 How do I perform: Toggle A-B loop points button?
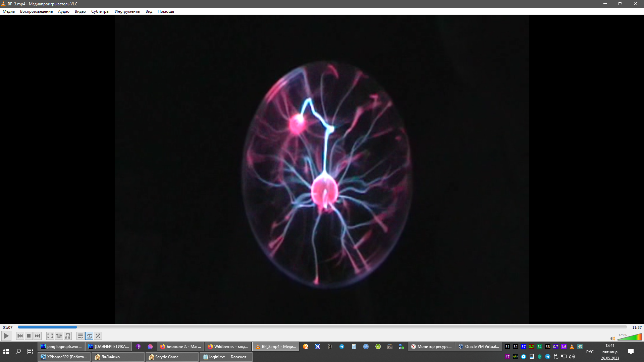click(x=68, y=336)
